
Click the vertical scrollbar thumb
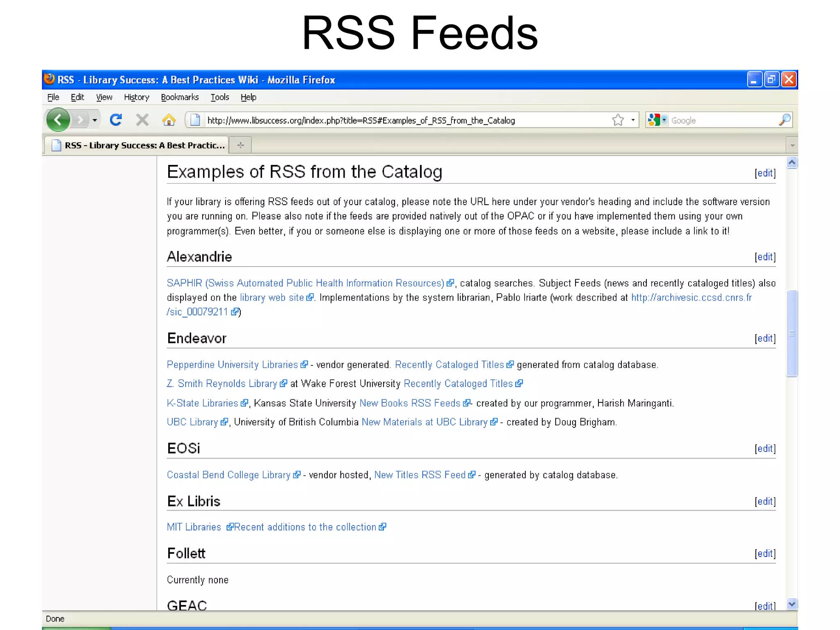(x=792, y=333)
